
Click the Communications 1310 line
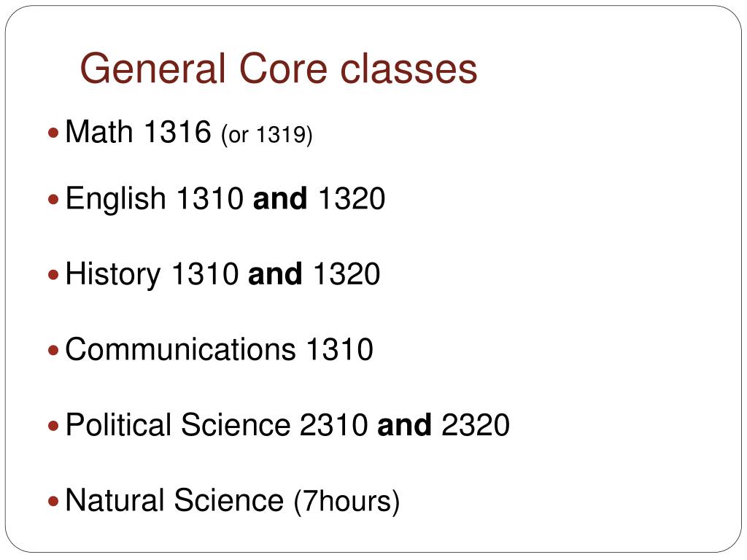(x=219, y=349)
